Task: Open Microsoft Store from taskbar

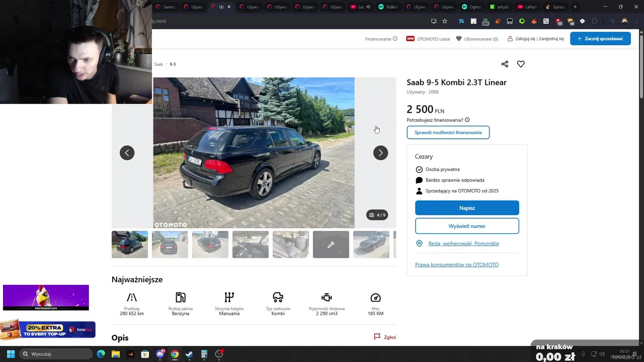Action: [145, 354]
